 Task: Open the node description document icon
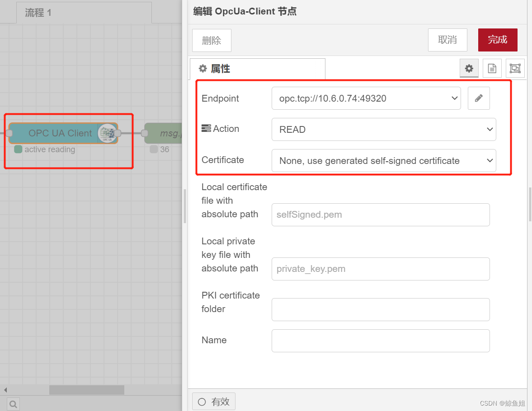[492, 68]
